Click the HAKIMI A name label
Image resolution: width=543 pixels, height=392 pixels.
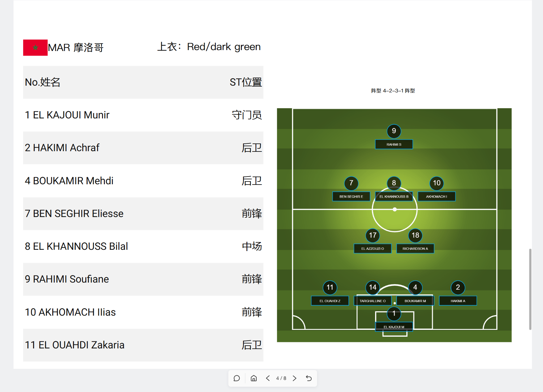point(458,301)
